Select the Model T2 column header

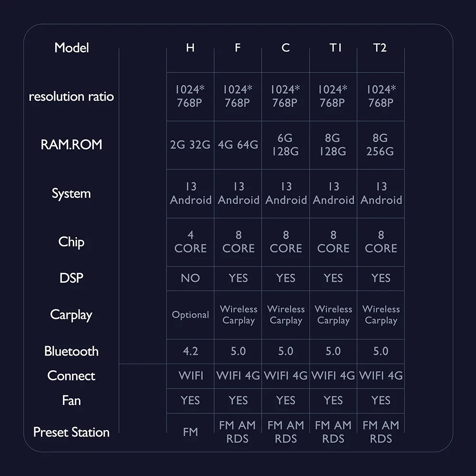pos(380,48)
